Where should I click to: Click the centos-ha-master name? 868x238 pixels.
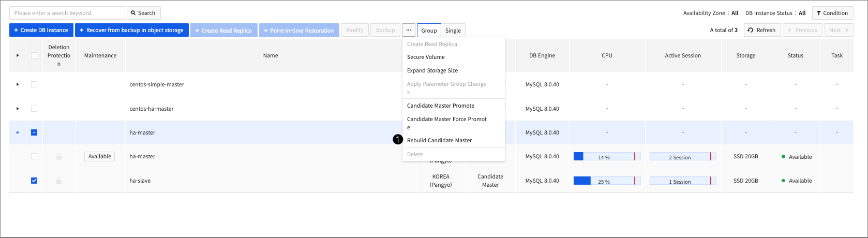tap(152, 109)
